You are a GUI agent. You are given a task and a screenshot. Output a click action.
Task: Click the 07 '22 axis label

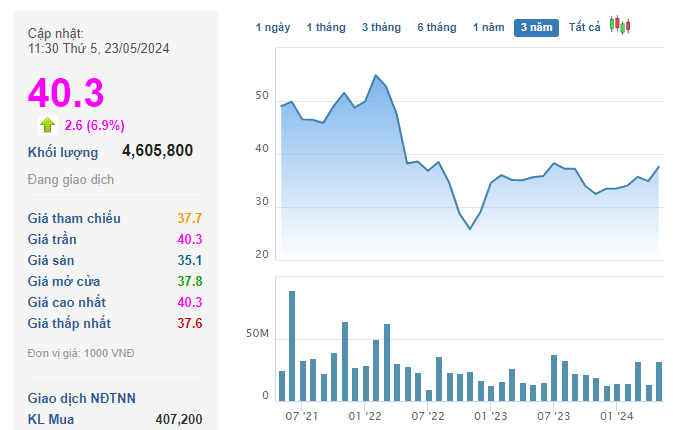(x=427, y=416)
